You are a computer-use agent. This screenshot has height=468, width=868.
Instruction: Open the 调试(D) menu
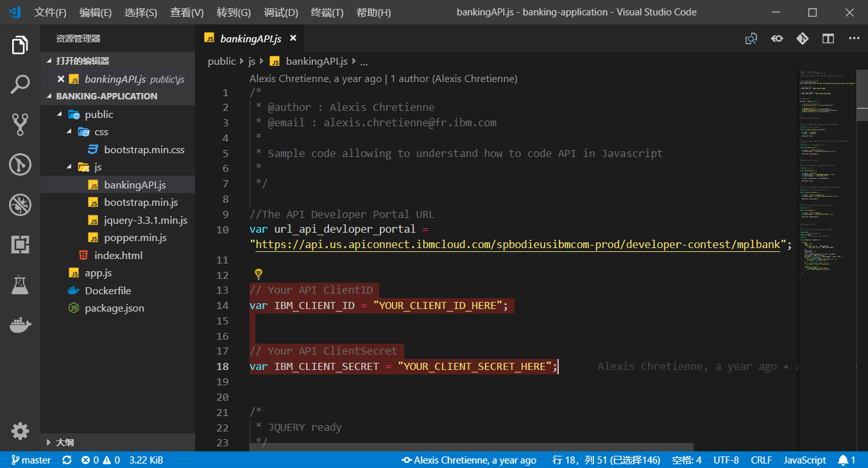[281, 12]
